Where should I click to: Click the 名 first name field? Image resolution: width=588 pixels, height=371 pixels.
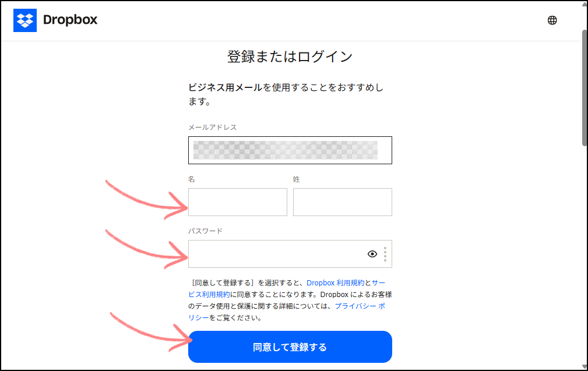tap(238, 202)
